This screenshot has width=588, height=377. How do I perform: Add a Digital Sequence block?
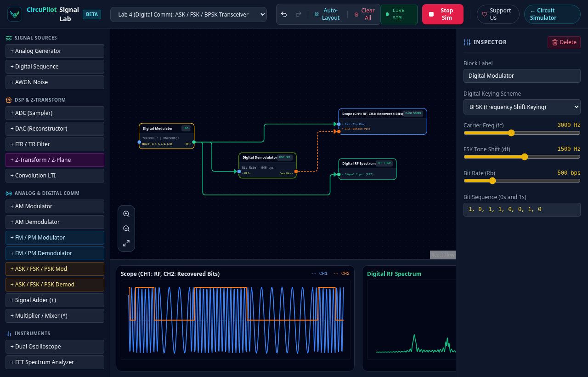pyautogui.click(x=55, y=67)
